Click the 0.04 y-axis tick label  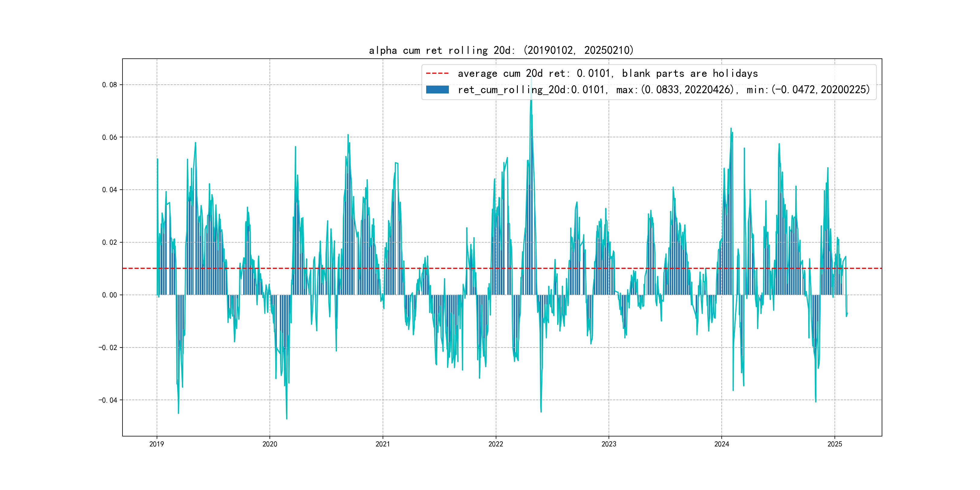pyautogui.click(x=109, y=190)
